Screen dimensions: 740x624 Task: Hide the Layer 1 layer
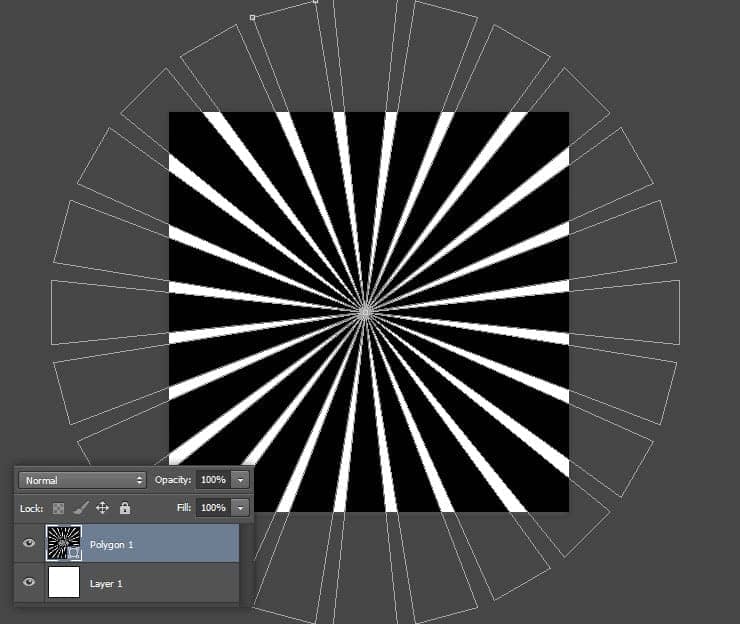click(29, 582)
